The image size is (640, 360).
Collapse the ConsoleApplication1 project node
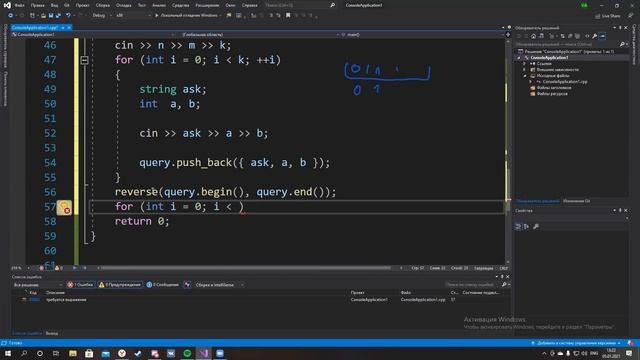point(519,58)
